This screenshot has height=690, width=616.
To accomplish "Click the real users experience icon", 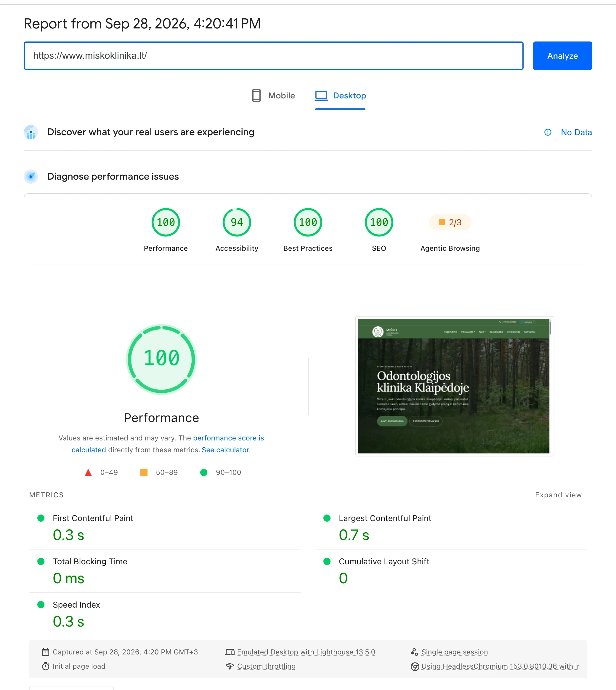I will 31,132.
